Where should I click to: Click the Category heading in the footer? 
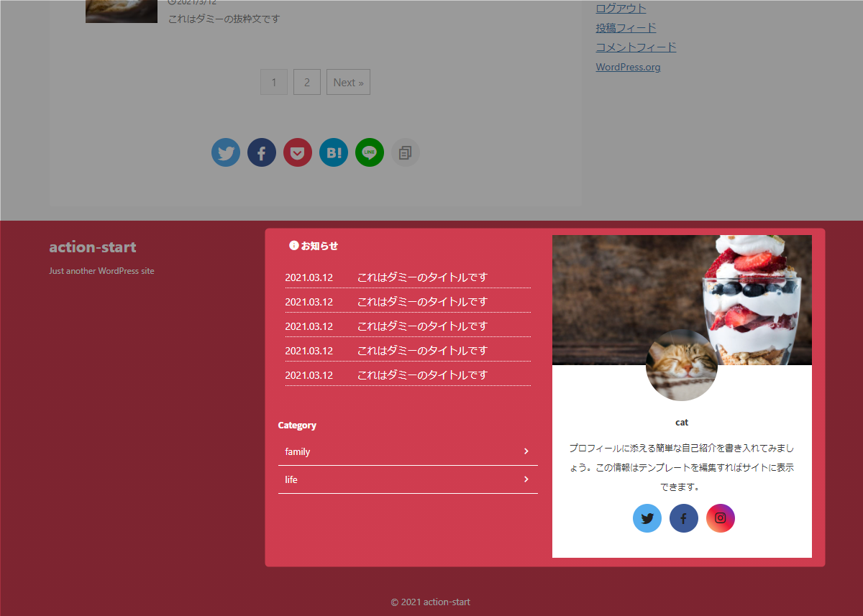[297, 426]
